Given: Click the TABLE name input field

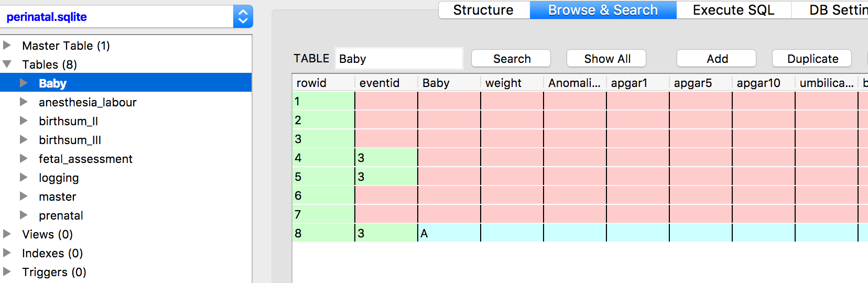Looking at the screenshot, I should point(398,59).
